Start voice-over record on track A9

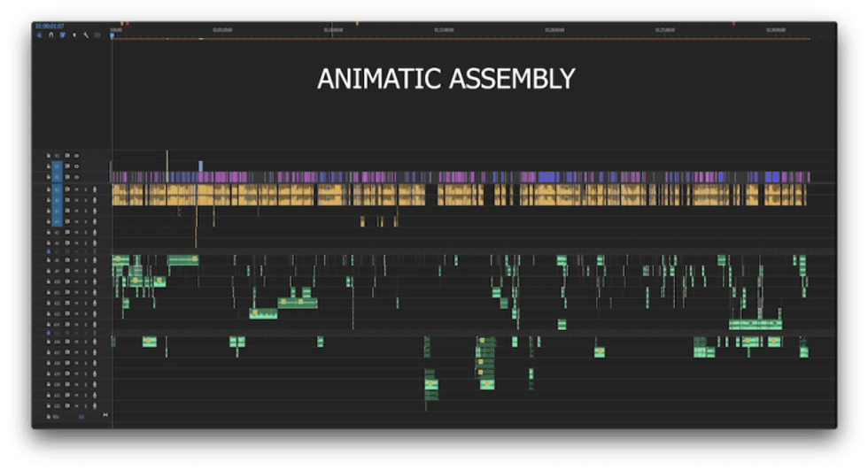(95, 272)
